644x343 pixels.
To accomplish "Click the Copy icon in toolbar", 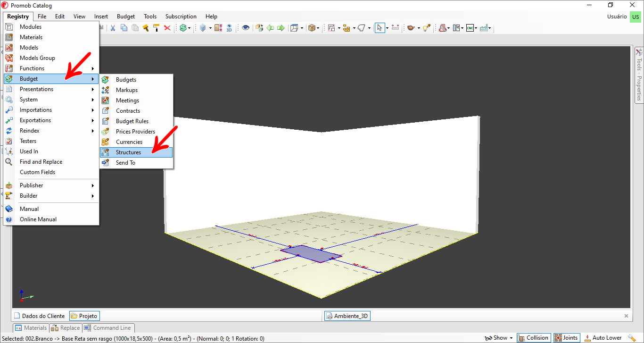I will pos(124,28).
